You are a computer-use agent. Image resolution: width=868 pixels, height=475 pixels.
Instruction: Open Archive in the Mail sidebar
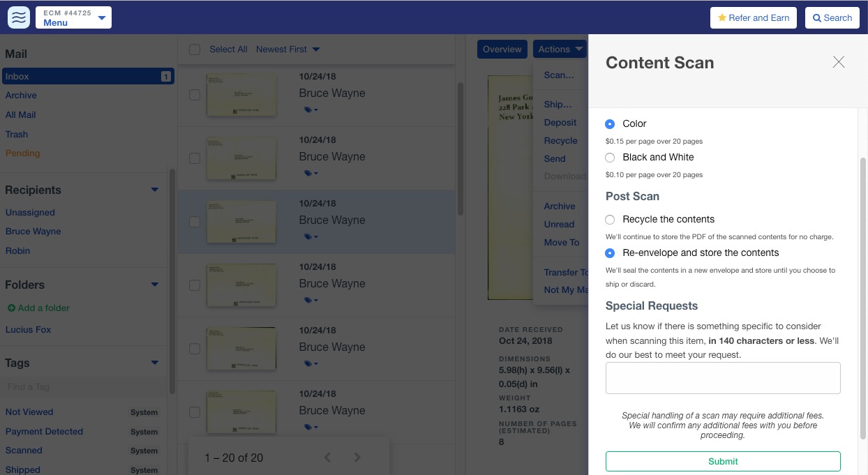(x=21, y=95)
